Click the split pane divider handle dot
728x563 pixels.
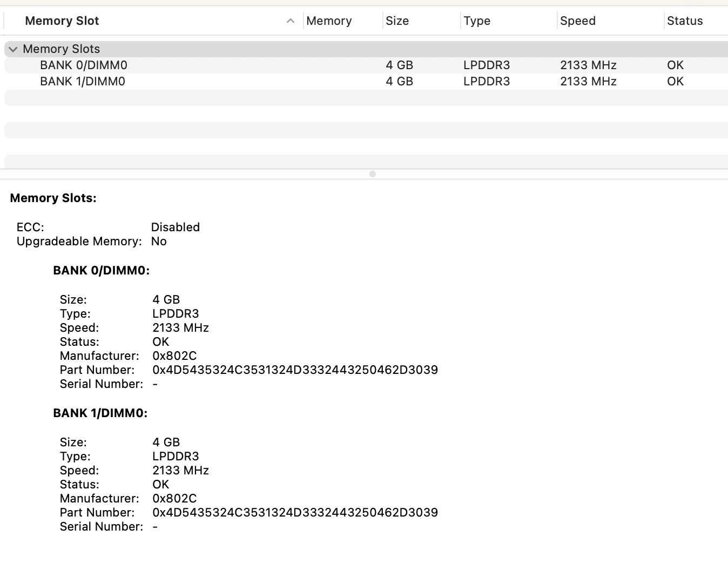[x=373, y=174]
